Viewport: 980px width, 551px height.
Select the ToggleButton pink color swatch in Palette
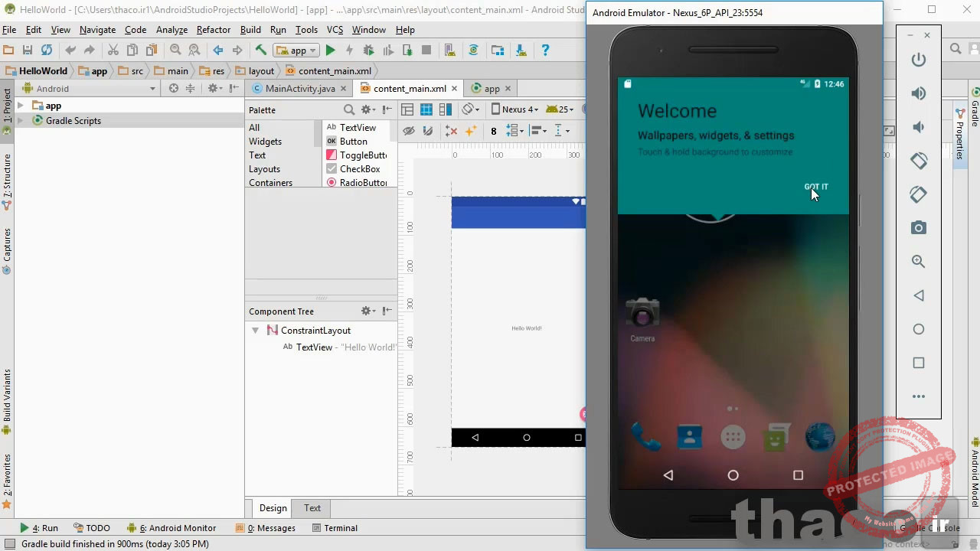[332, 155]
